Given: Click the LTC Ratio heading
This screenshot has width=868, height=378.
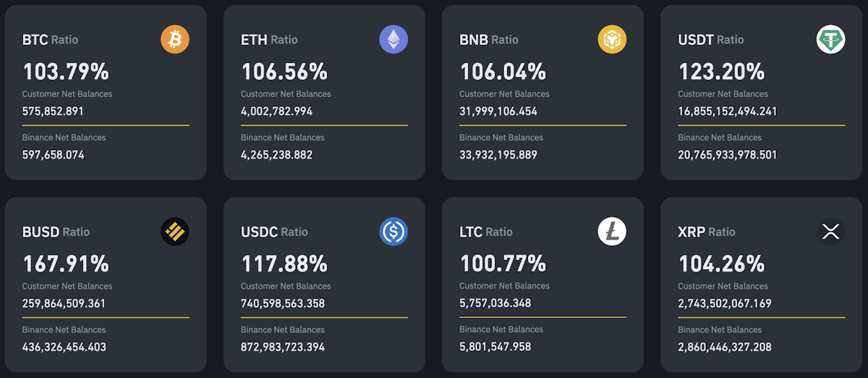Looking at the screenshot, I should 486,232.
